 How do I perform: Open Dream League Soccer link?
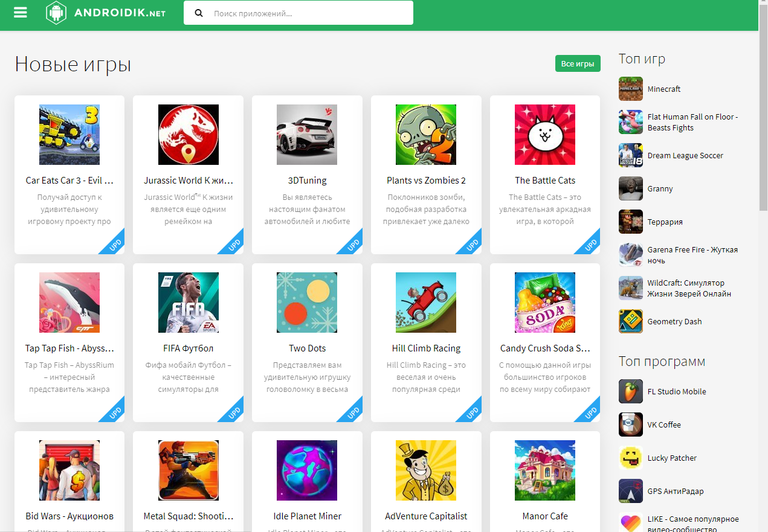pos(685,155)
